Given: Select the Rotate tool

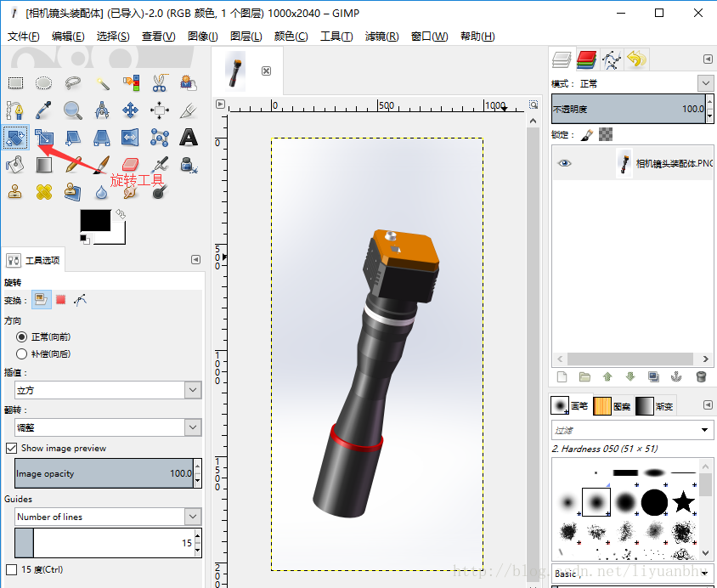Looking at the screenshot, I should [x=15, y=137].
